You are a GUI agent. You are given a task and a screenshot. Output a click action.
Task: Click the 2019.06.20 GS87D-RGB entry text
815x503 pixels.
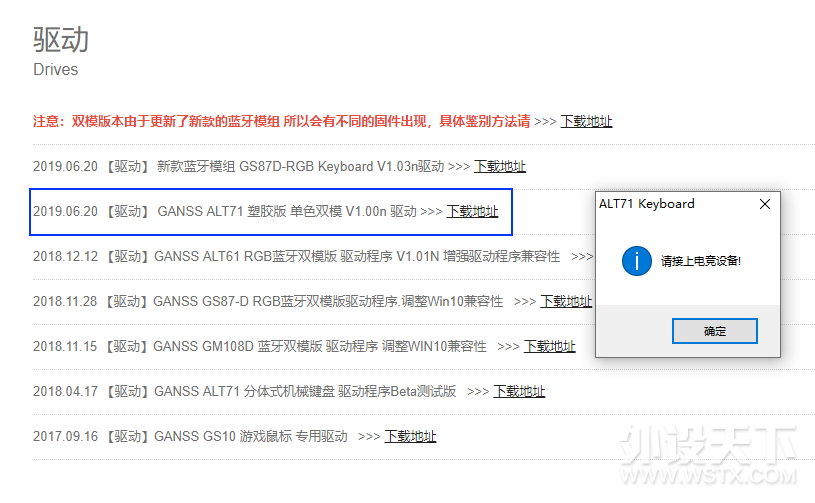(x=238, y=166)
